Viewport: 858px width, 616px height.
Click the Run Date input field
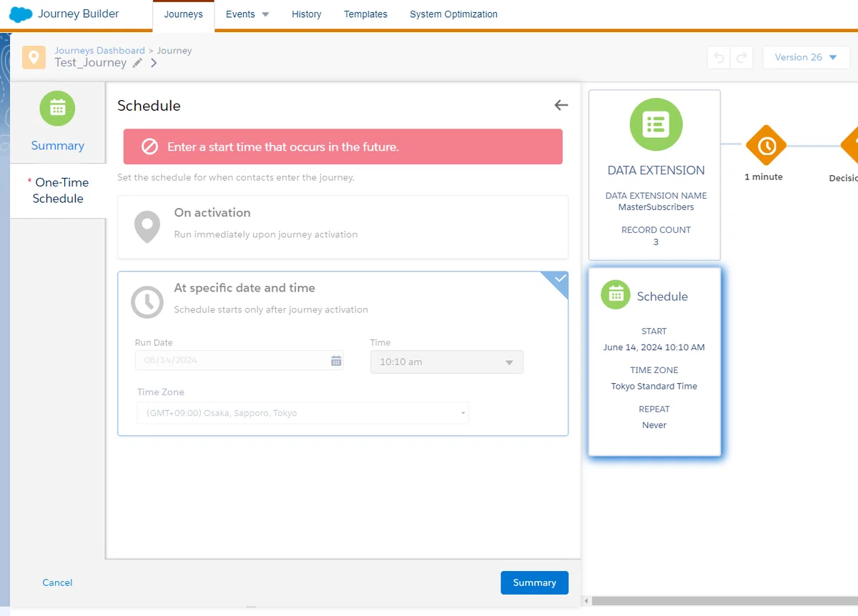pos(239,360)
